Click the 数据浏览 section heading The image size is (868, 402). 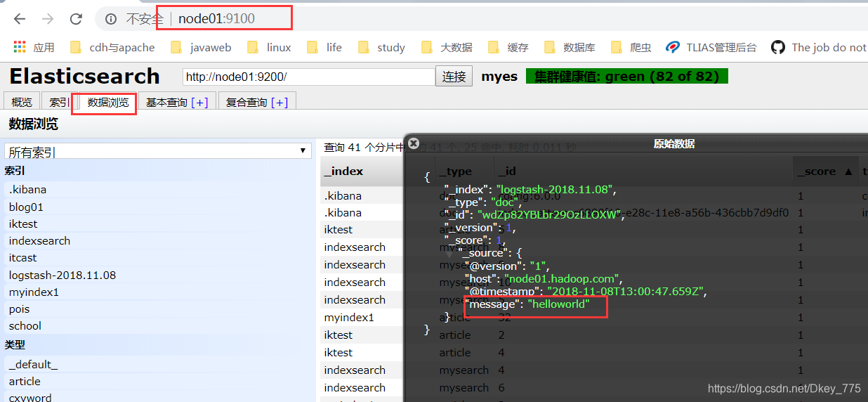[x=34, y=124]
